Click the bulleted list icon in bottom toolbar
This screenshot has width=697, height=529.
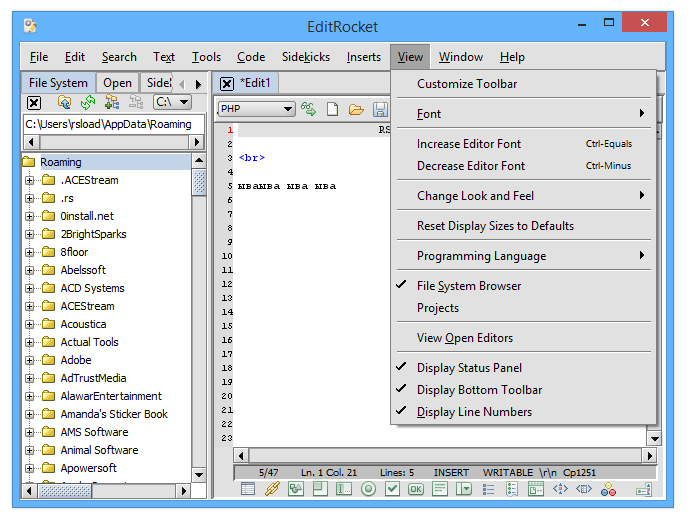(488, 489)
